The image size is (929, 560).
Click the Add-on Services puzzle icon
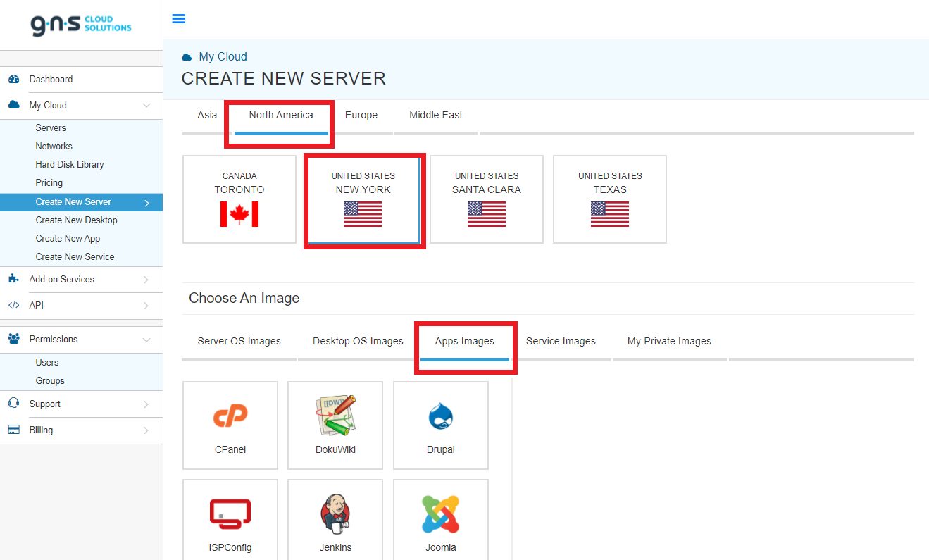[13, 280]
